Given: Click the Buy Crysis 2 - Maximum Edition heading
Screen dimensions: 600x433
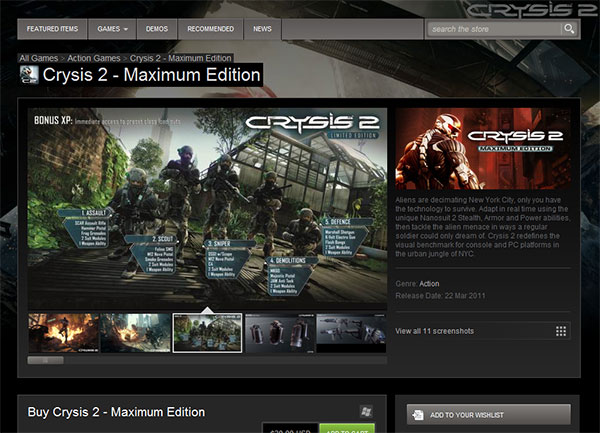Looking at the screenshot, I should tap(116, 412).
